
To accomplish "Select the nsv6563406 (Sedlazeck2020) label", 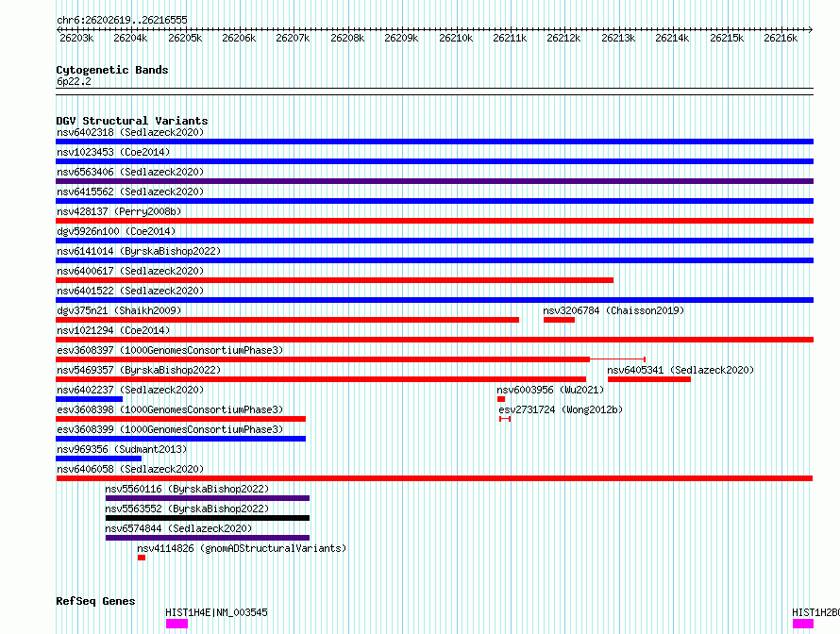I will (130, 172).
